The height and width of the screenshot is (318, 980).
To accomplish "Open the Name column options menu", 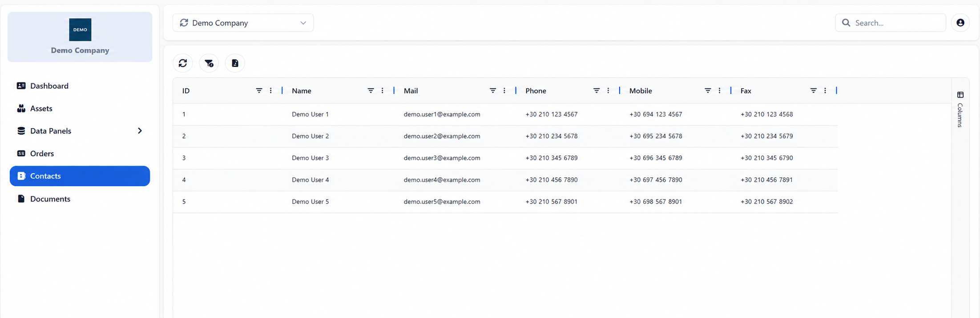I will coord(383,90).
